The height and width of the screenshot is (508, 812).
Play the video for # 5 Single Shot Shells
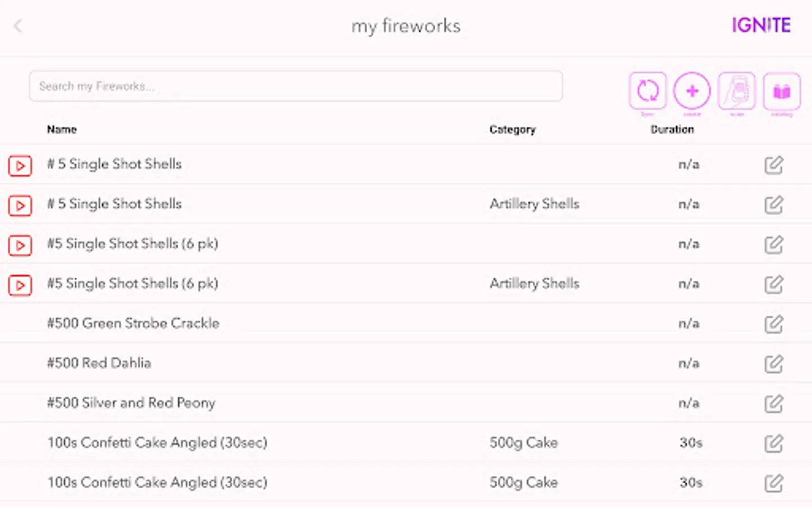pyautogui.click(x=20, y=165)
